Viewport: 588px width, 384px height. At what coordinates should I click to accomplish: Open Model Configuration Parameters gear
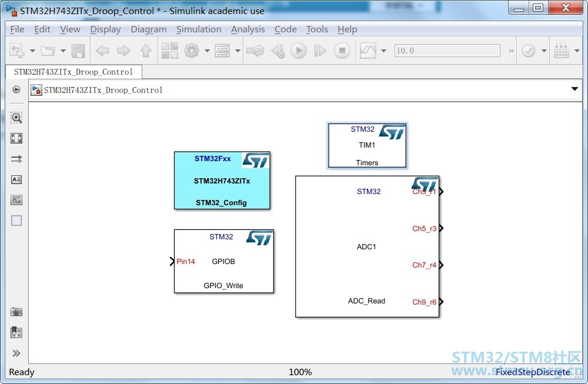click(x=192, y=51)
